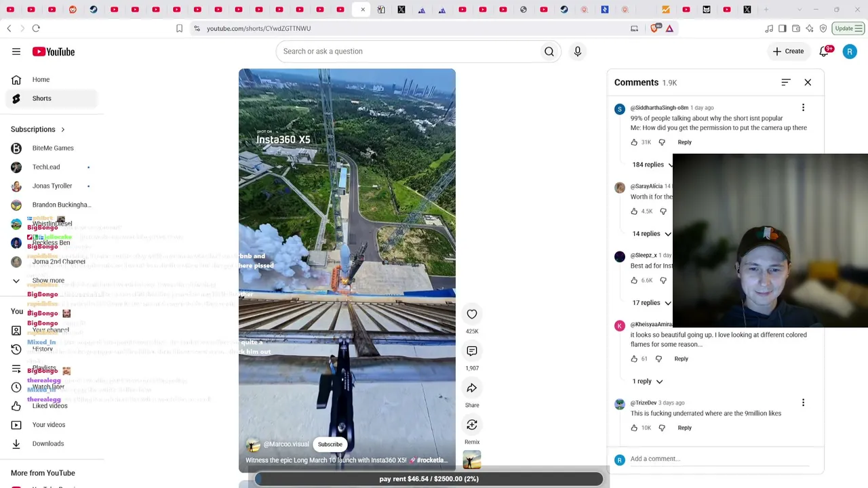Open a new browser tab
Viewport: 868px width, 488px height.
767,9
